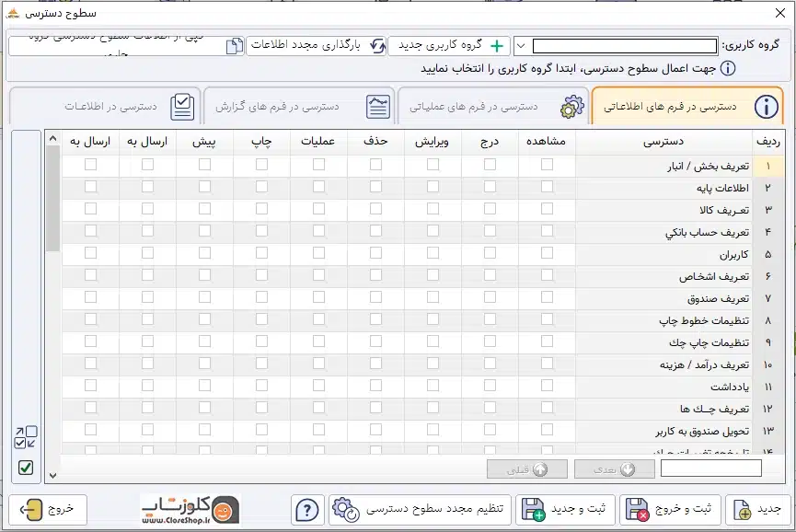Tick مشاهده checkbox for تنظیمات خطوط چاپ row

pyautogui.click(x=547, y=318)
